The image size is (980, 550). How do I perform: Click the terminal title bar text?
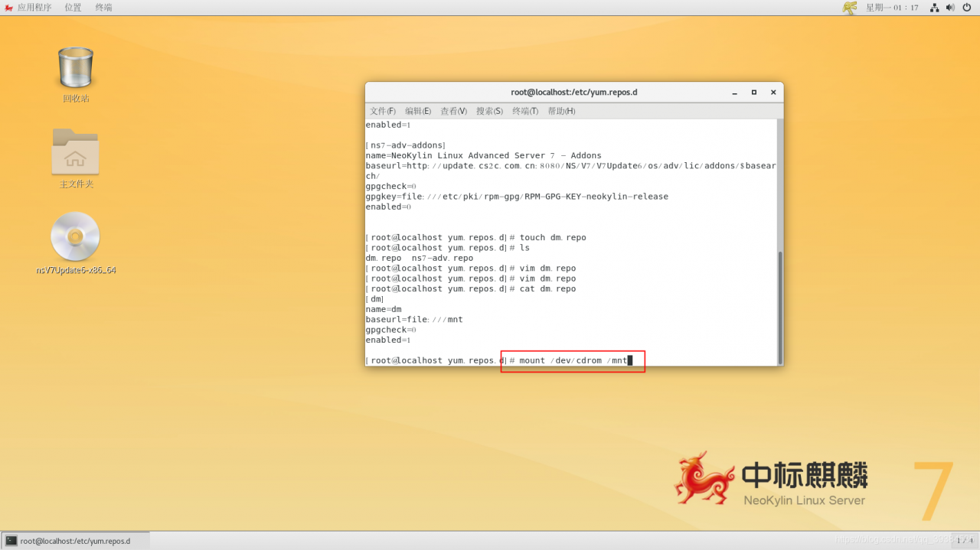coord(574,93)
